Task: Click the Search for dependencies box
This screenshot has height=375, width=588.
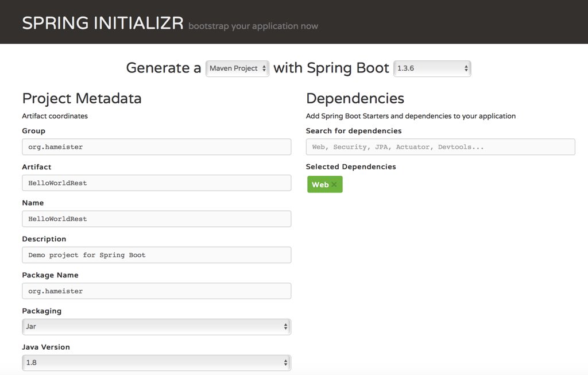Action: pyautogui.click(x=440, y=147)
